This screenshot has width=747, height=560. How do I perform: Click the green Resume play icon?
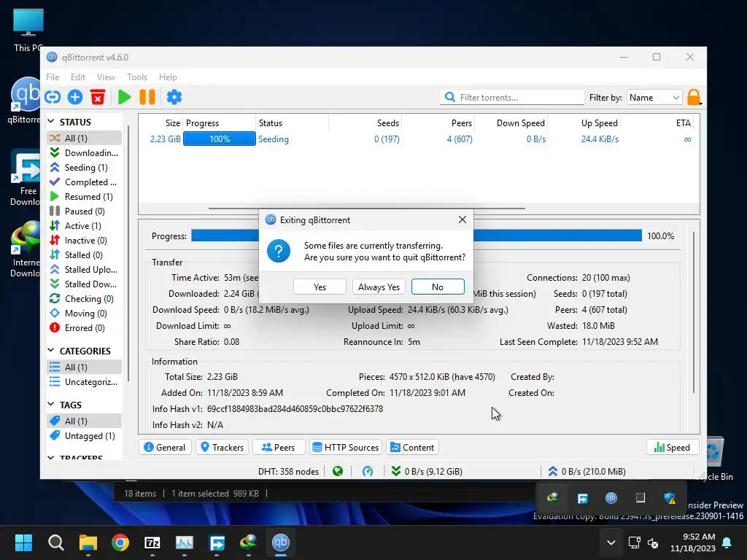[124, 97]
